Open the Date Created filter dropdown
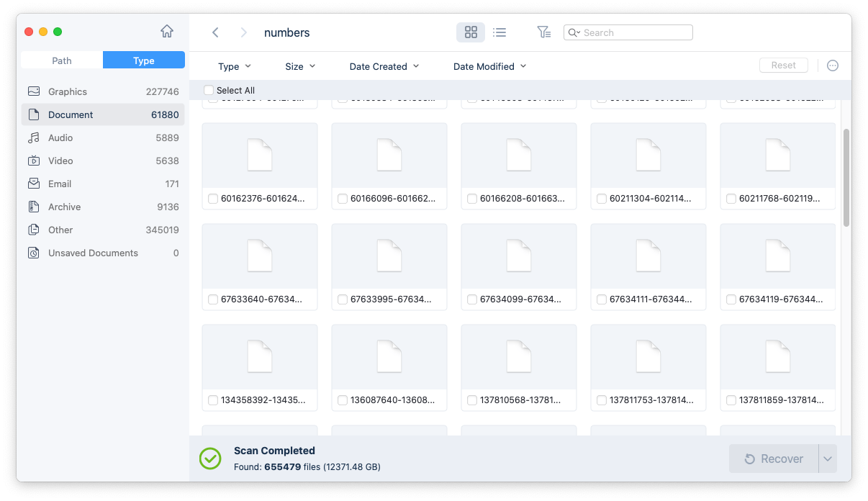Viewport: 868px width, 501px height. (384, 66)
